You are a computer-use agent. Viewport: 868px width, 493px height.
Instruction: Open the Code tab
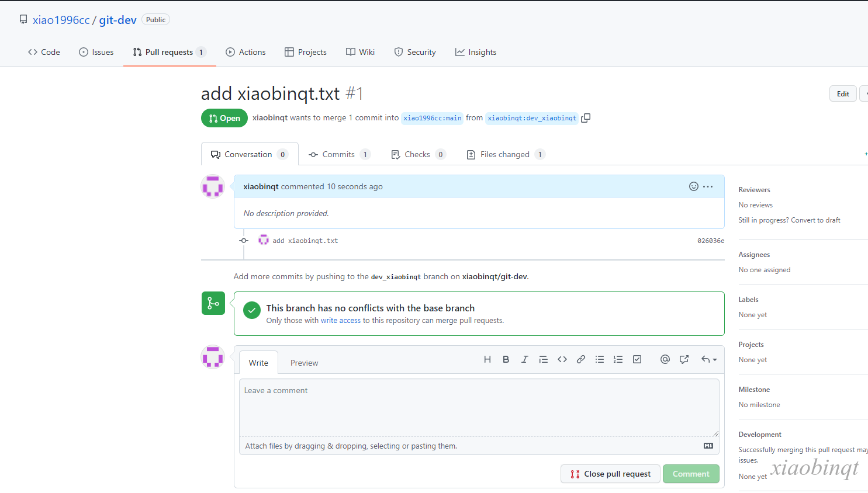[x=44, y=52]
